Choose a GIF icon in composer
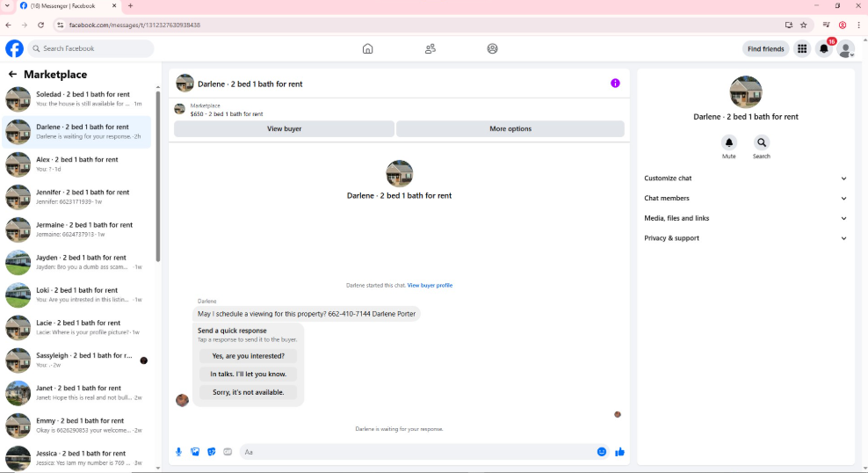The height and width of the screenshot is (473, 868). pos(228,452)
